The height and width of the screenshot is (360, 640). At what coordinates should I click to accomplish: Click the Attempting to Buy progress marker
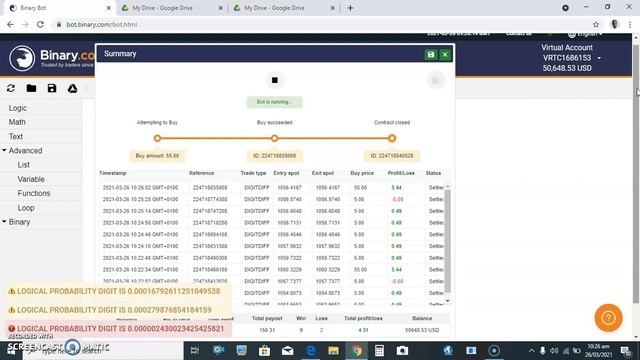tap(158, 138)
